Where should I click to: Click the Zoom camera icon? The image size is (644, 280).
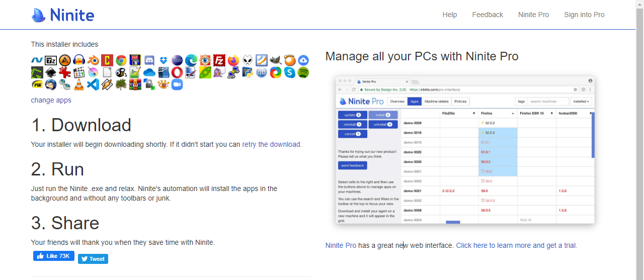point(177,84)
